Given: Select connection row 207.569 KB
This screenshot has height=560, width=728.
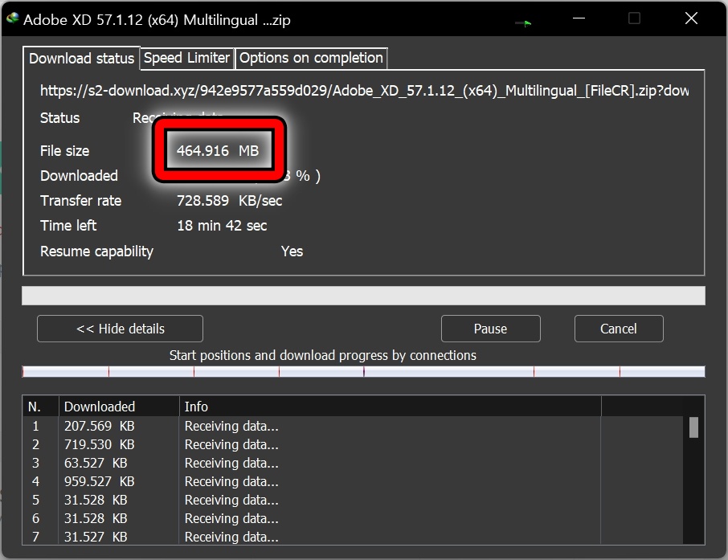Looking at the screenshot, I should [353, 426].
